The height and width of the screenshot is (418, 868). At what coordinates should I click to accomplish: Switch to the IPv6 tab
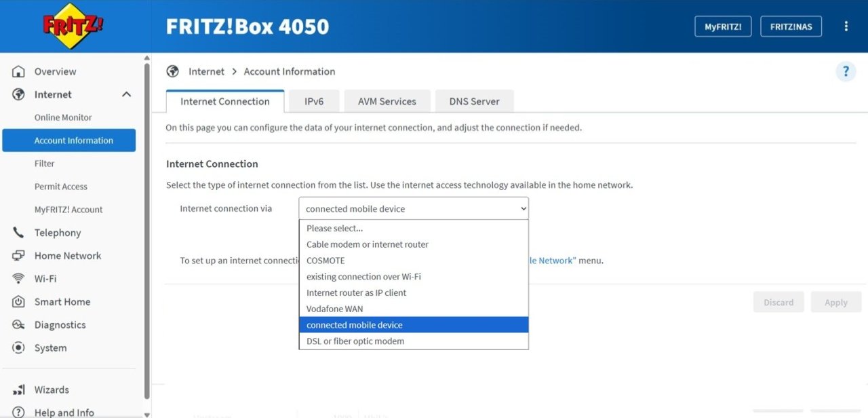(x=314, y=101)
